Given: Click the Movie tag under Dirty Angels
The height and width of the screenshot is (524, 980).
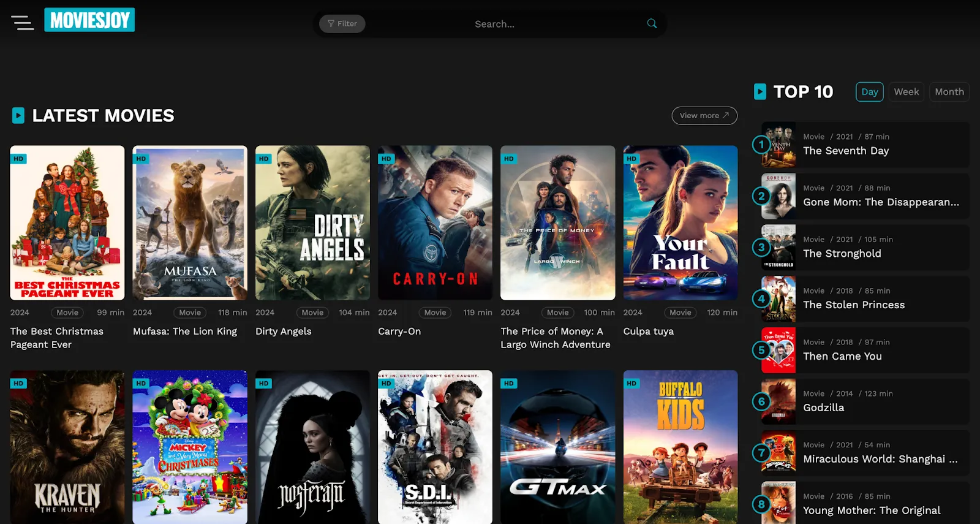Looking at the screenshot, I should click(312, 313).
